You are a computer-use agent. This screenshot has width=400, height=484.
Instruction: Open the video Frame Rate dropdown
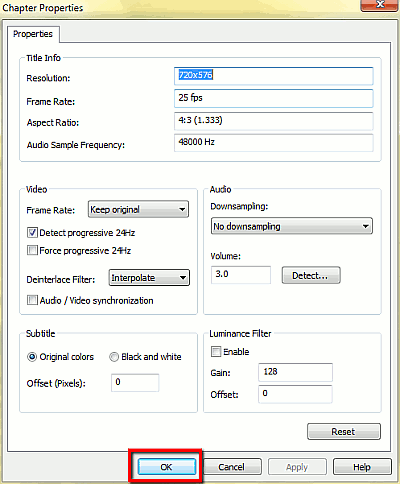(138, 209)
